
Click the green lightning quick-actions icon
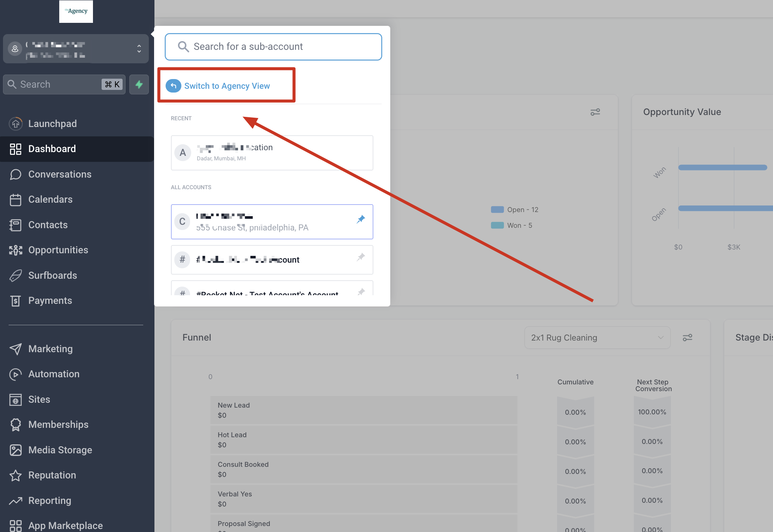click(x=139, y=84)
